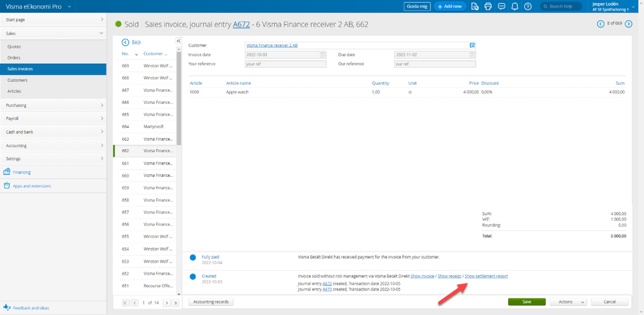Screen dimensions: 644x315
Task: Open the help question mark icon
Action: coord(528,6)
